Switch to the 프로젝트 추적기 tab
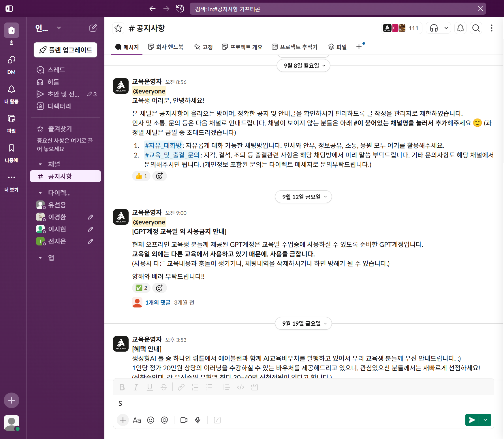Image resolution: width=504 pixels, height=439 pixels. [295, 47]
